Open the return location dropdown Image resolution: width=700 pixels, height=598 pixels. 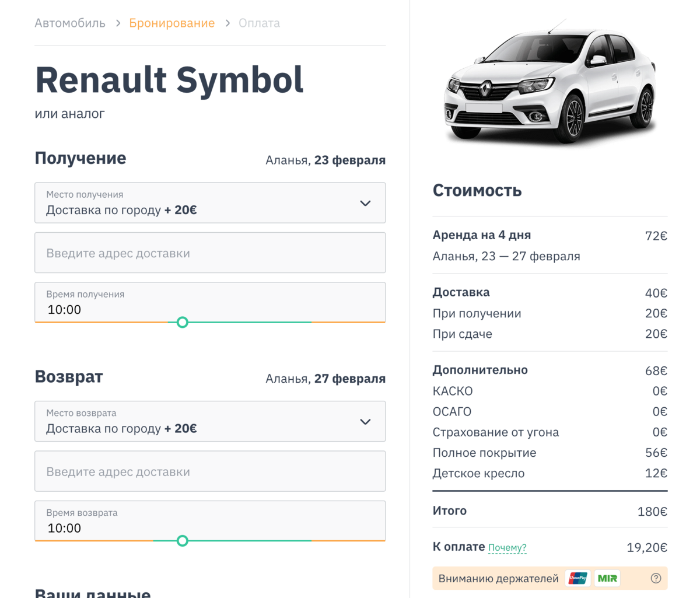pos(198,422)
